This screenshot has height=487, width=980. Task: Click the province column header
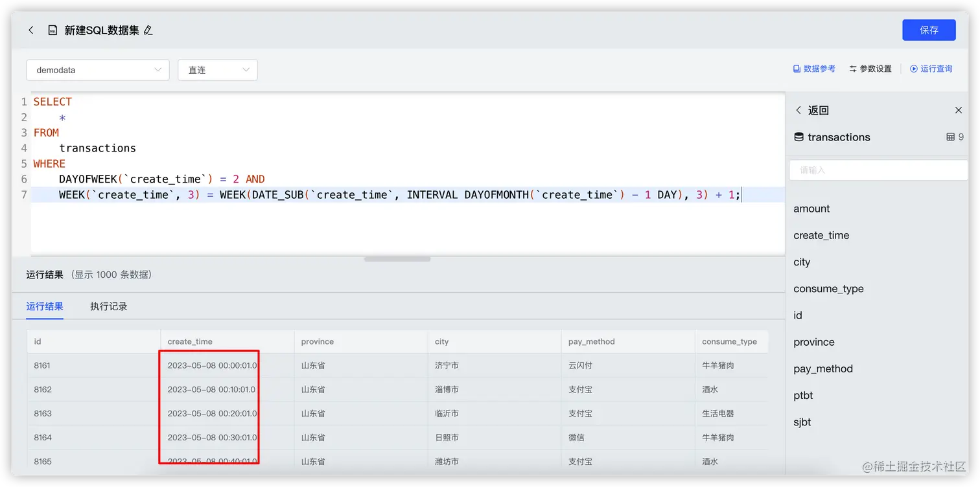point(361,341)
